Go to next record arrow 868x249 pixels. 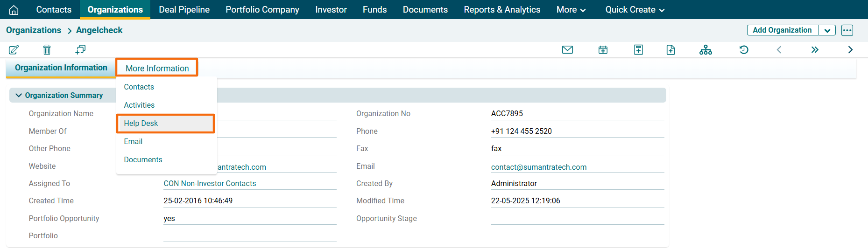[x=850, y=50]
